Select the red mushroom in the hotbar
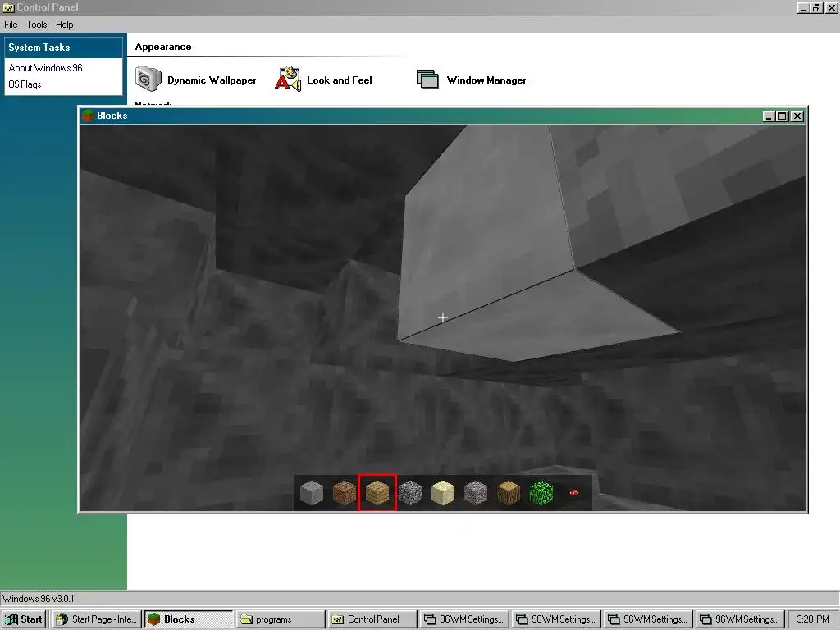 click(573, 492)
